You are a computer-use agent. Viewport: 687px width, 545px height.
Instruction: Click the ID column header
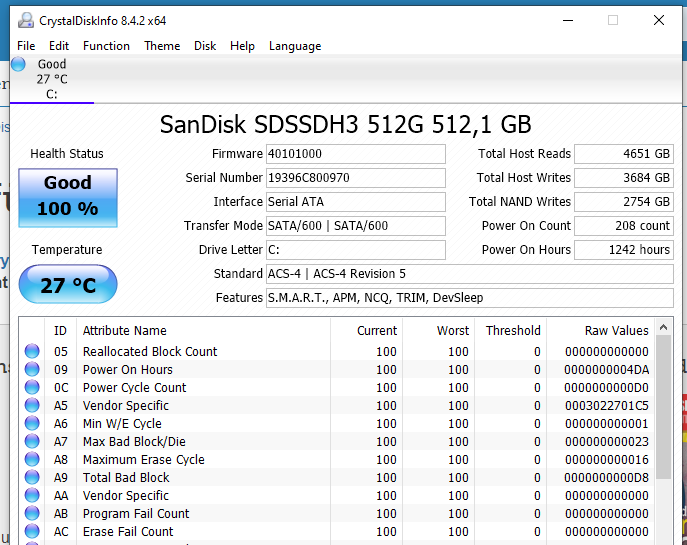point(60,330)
